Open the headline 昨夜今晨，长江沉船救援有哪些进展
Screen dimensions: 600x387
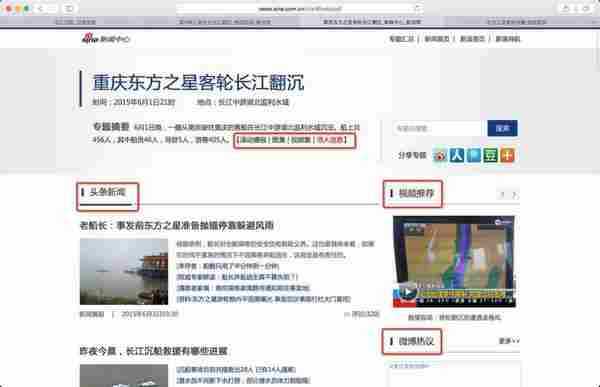[x=153, y=350]
